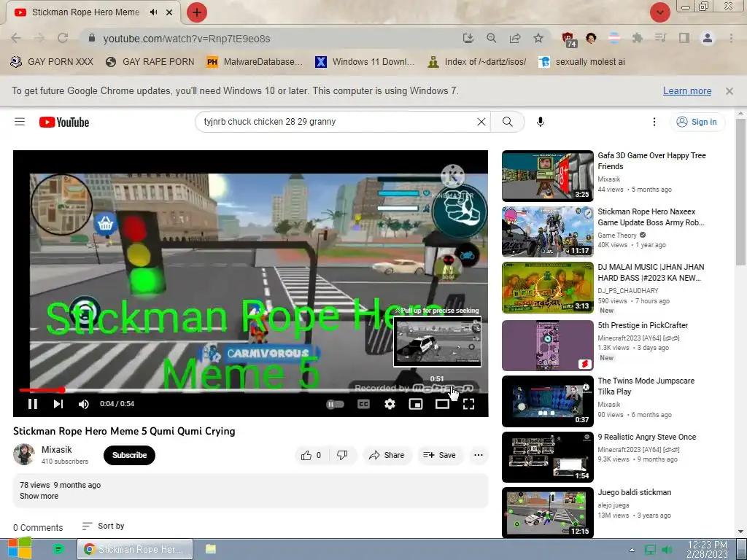Open the uBlock extension showing 74

(x=569, y=39)
